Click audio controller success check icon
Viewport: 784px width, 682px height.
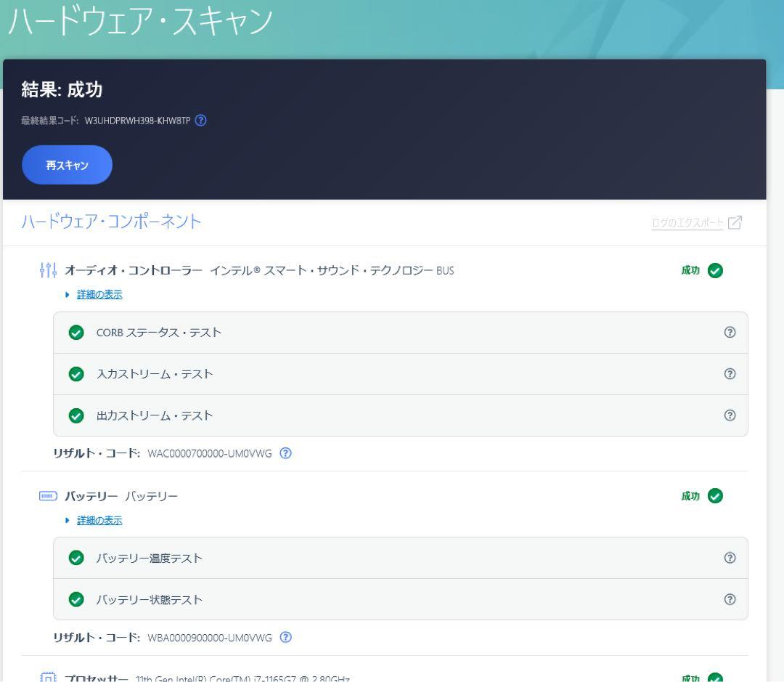tap(715, 271)
